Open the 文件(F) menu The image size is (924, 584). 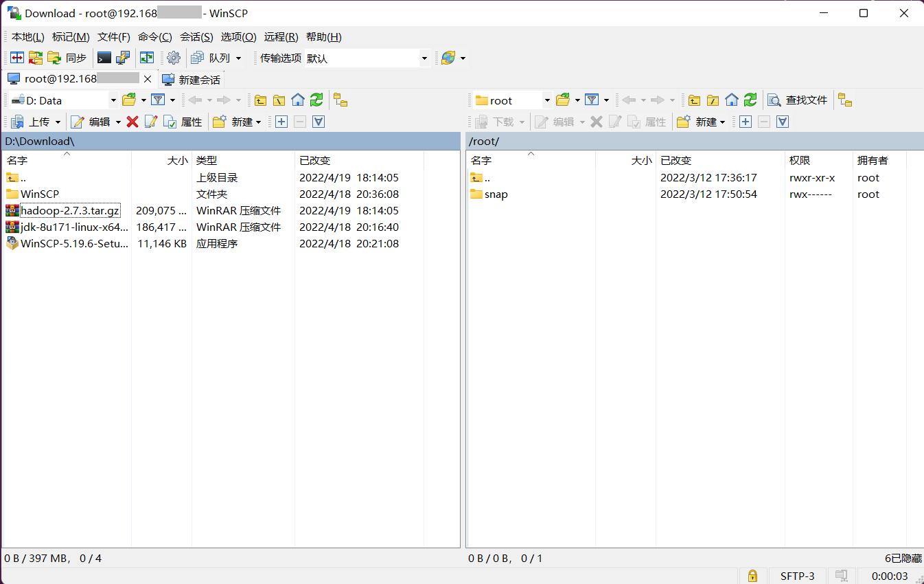point(114,37)
